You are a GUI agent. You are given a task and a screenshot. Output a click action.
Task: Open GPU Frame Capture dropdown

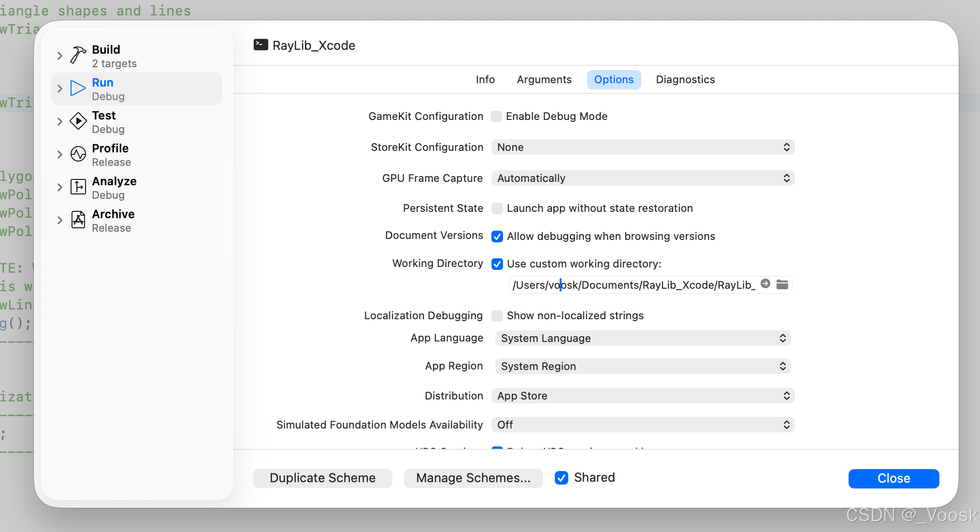[643, 178]
